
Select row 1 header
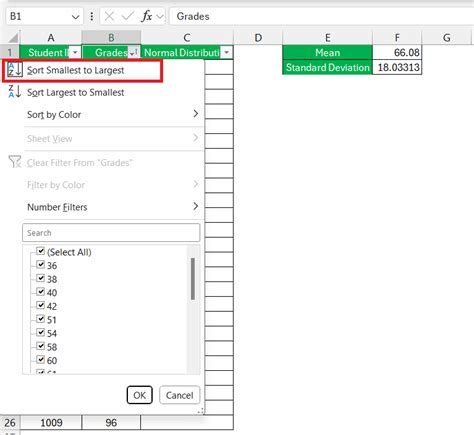point(10,52)
